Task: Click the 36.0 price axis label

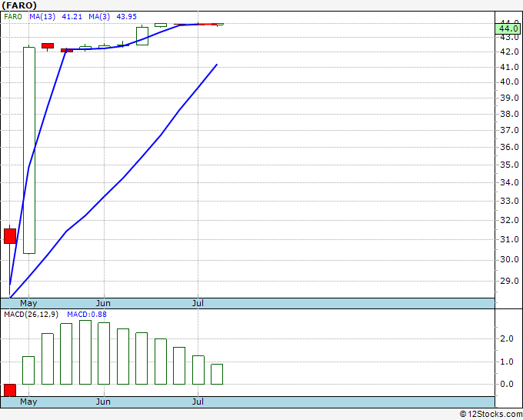Action: click(x=509, y=147)
